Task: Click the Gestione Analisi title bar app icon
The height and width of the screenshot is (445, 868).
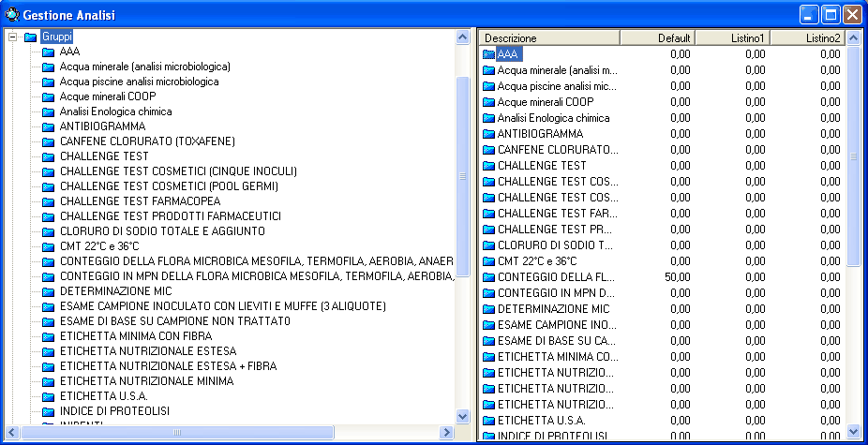Action: tap(11, 14)
